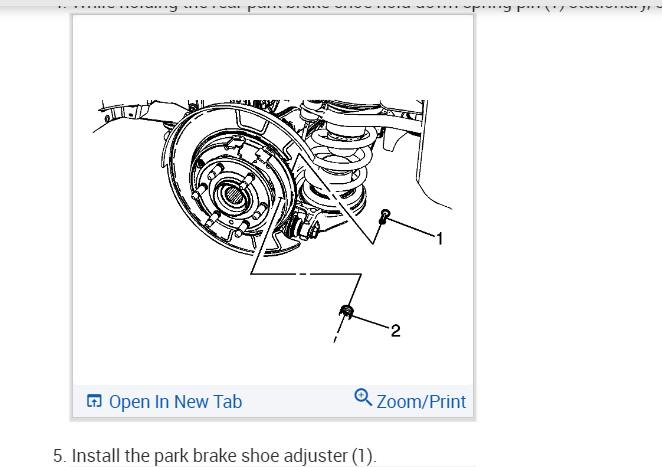Click the gray figure footer bar between the links
The height and width of the screenshot is (467, 662).
coord(298,401)
